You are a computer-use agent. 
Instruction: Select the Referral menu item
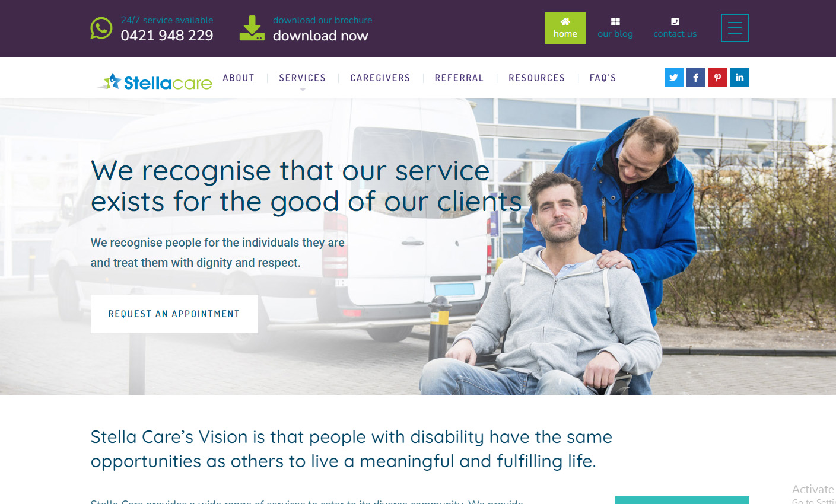coord(459,78)
